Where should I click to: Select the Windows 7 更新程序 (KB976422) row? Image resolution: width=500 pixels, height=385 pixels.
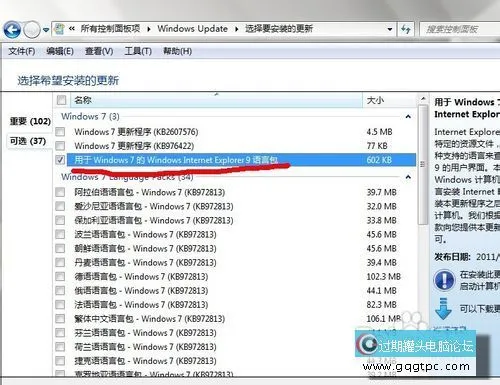(x=235, y=146)
